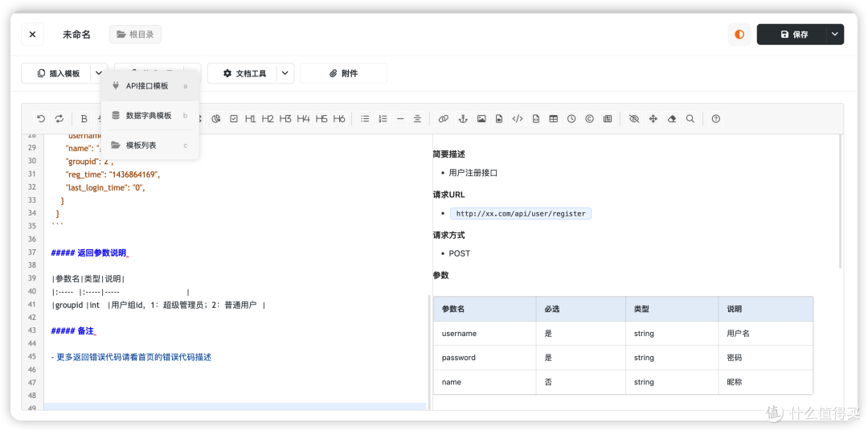Close the editor with the X button

(32, 35)
